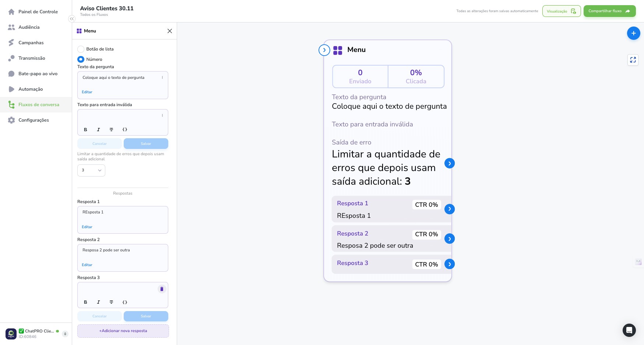Screen dimensions: 644x345
Task: Collapse the left sidebar with double-chevron
Action: [72, 19]
